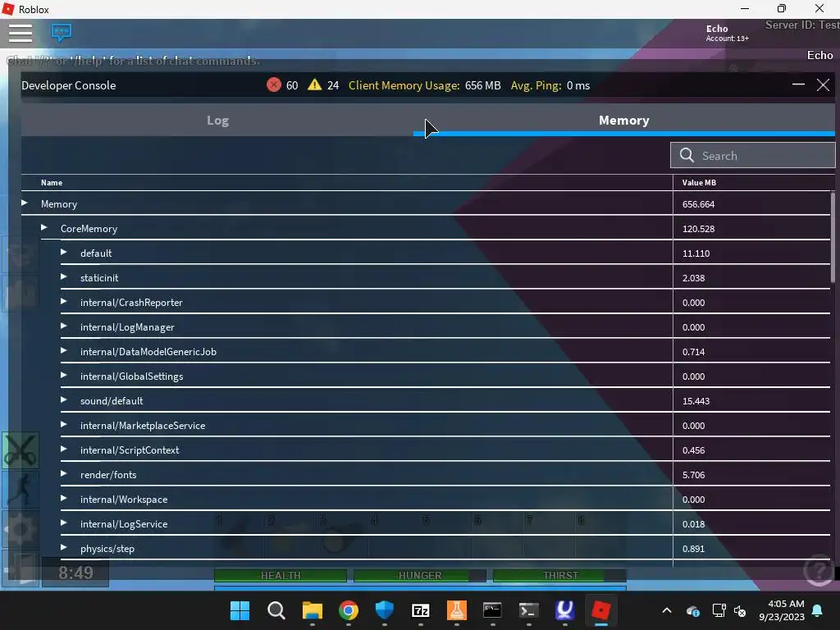This screenshot has width=840, height=630.
Task: Click the red error count icon
Action: click(274, 84)
